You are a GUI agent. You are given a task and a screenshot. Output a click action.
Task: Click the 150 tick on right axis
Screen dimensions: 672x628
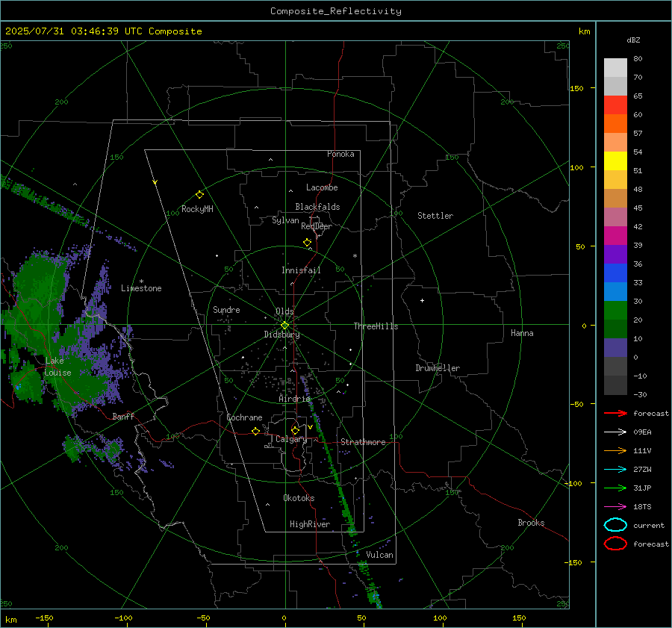click(576, 88)
